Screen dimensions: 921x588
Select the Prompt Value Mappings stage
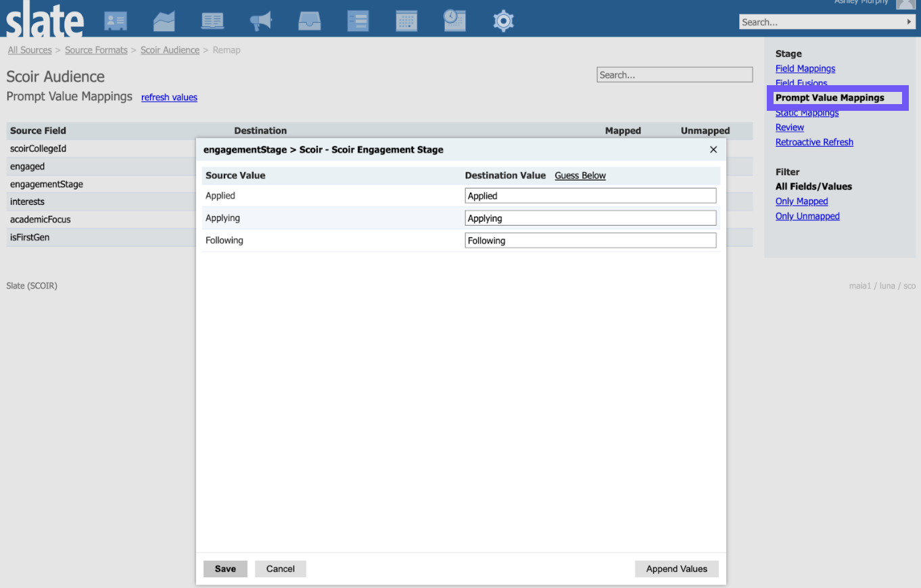(x=830, y=97)
